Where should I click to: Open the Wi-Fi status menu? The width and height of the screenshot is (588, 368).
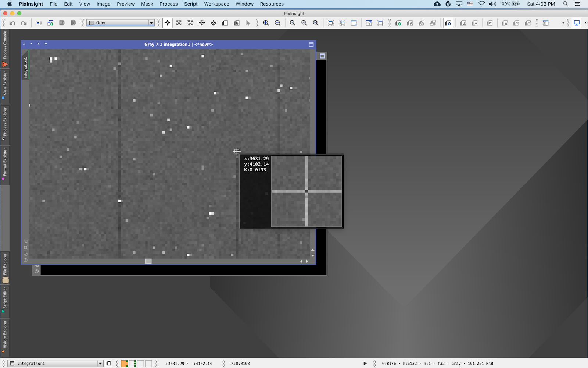[481, 4]
